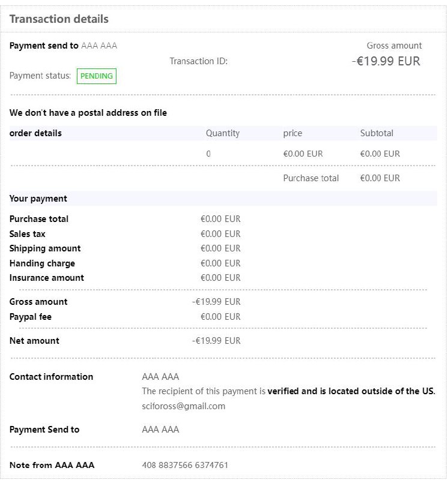Image resolution: width=448 pixels, height=480 pixels.
Task: Click the Your payment section header
Action: pyautogui.click(x=38, y=199)
